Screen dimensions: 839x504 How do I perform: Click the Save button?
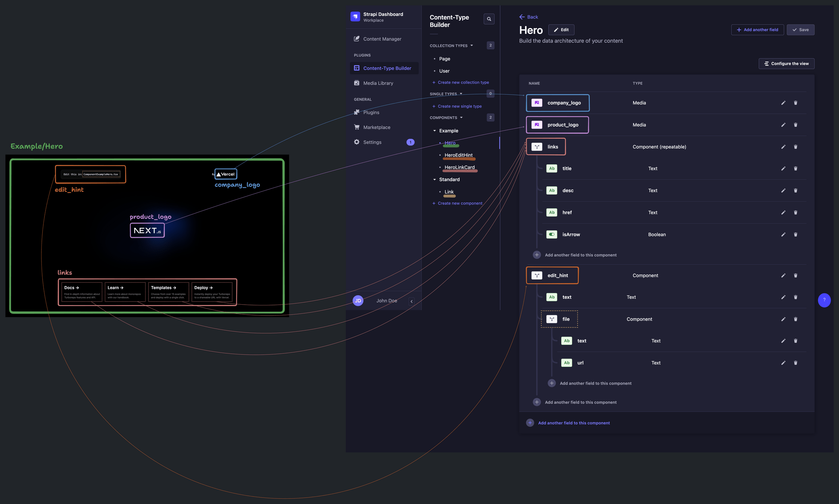pos(800,30)
